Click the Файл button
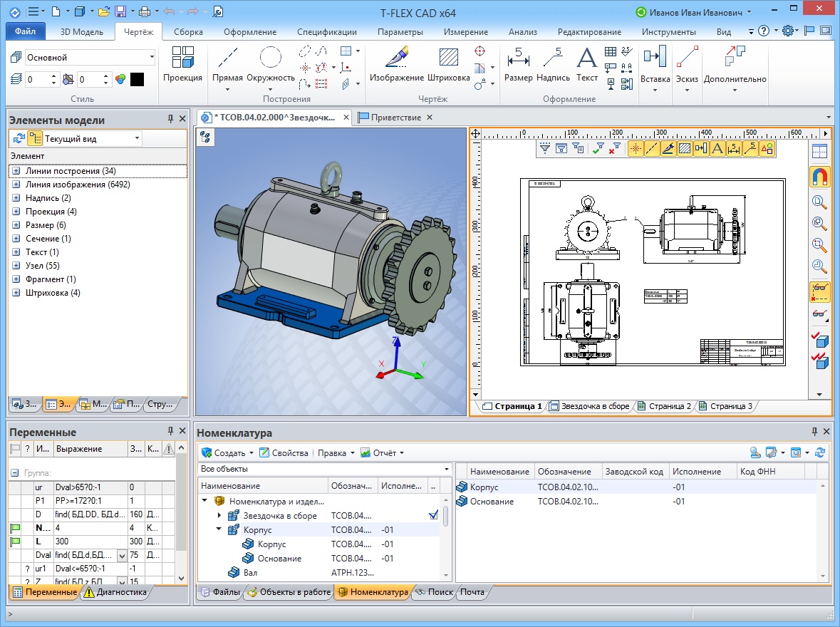Screen dimensions: 840x627 point(25,31)
